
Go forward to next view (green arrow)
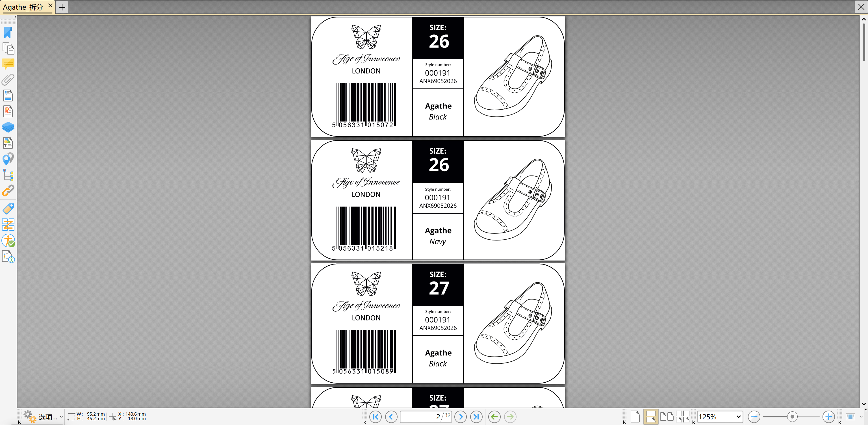[x=510, y=417]
